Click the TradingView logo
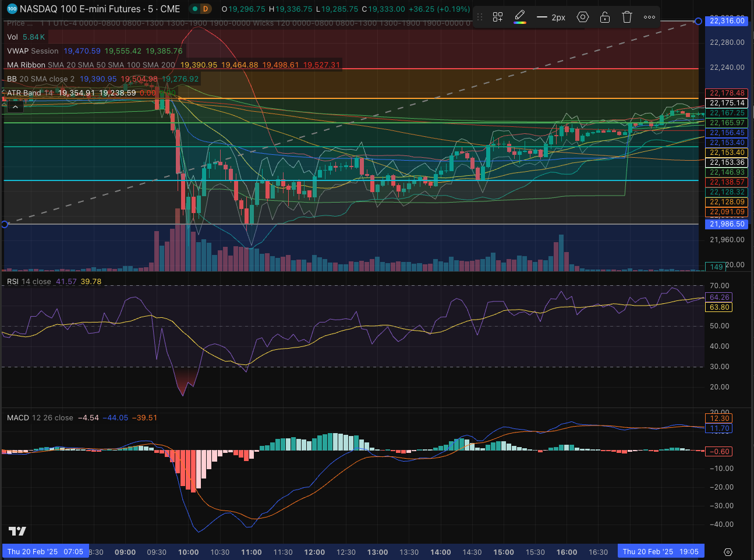Screen dimensions: 754x560 (17, 531)
